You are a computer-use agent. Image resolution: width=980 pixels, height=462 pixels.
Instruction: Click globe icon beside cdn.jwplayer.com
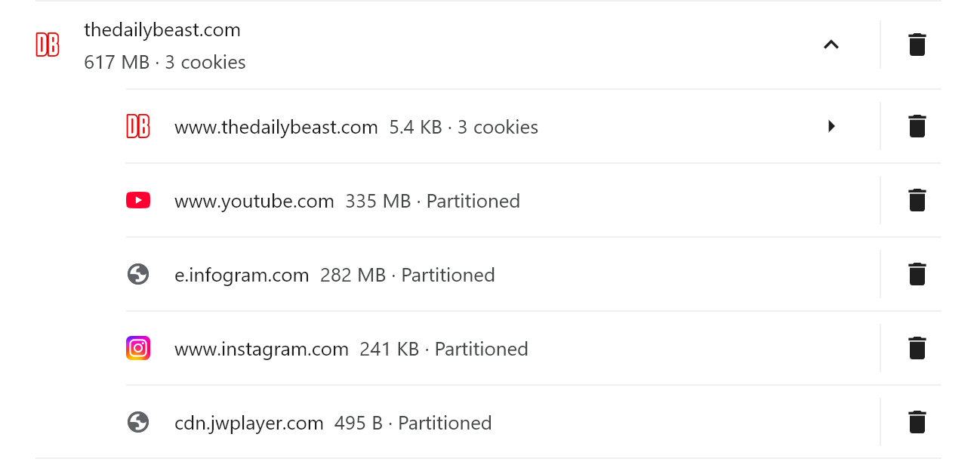click(x=138, y=422)
